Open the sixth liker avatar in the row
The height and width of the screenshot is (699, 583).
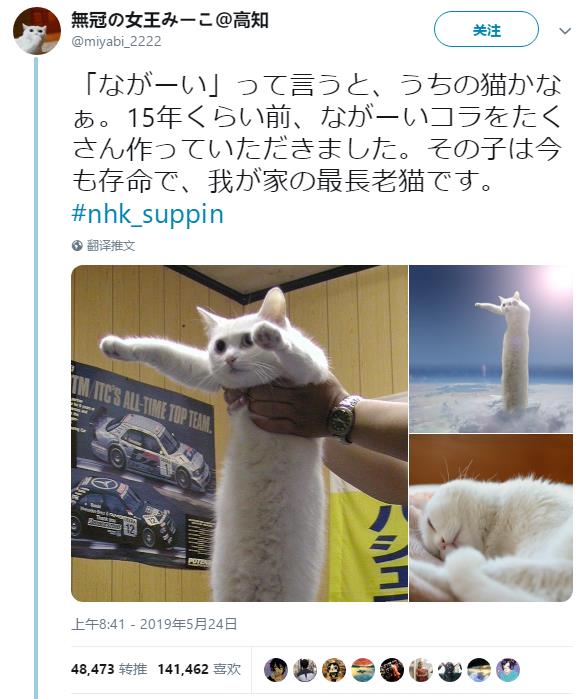421,670
